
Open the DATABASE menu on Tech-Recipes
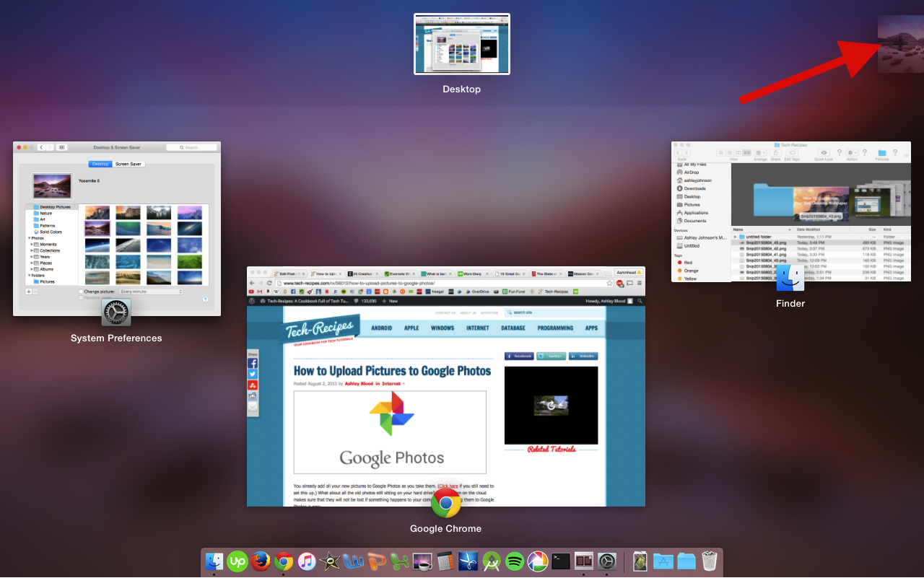[x=513, y=328]
